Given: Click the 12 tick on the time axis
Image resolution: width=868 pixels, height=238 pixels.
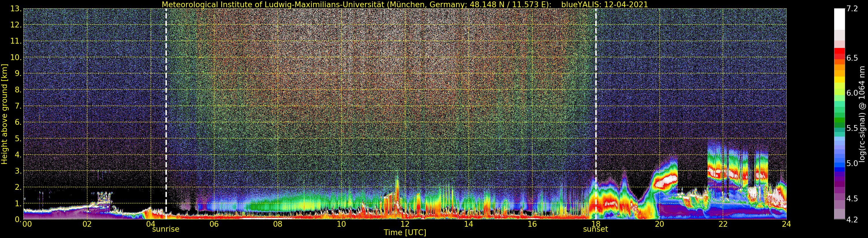Looking at the screenshot, I should tap(405, 224).
